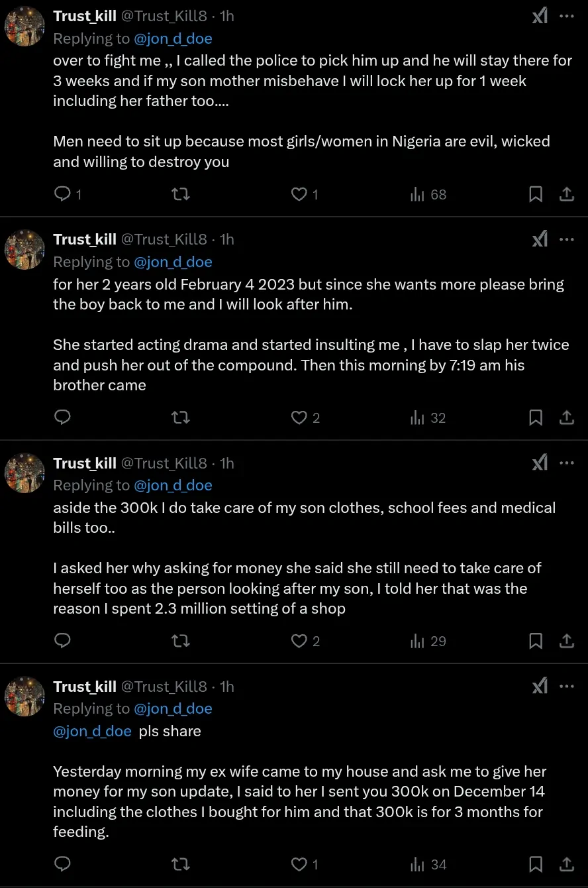Like the tweet ending 'his brother came'

[x=300, y=417]
